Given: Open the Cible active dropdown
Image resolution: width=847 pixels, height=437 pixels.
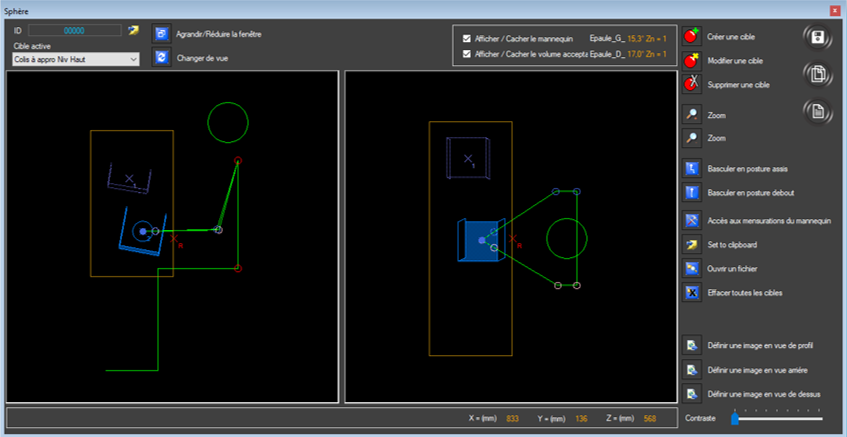Looking at the screenshot, I should 76,59.
